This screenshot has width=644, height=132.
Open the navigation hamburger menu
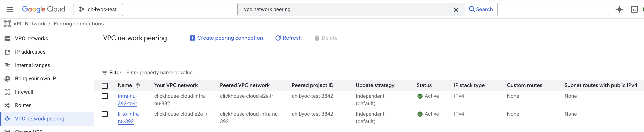click(x=10, y=9)
